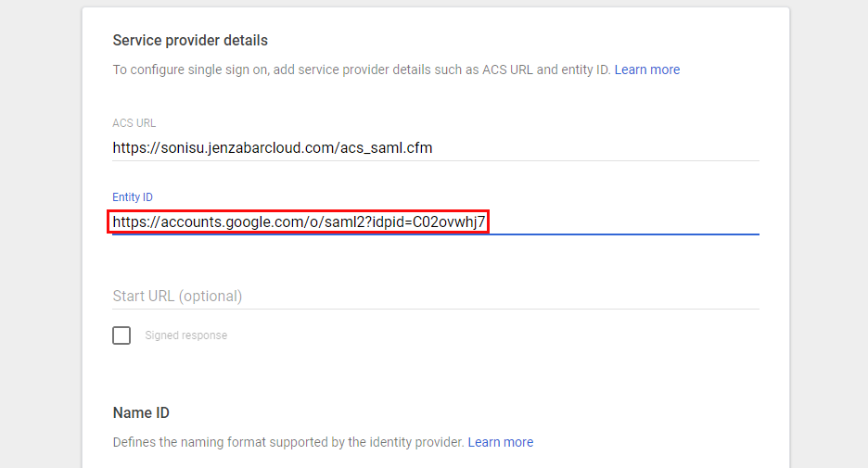Click the Start URL (optional) field
The width and height of the screenshot is (868, 468).
(x=436, y=296)
